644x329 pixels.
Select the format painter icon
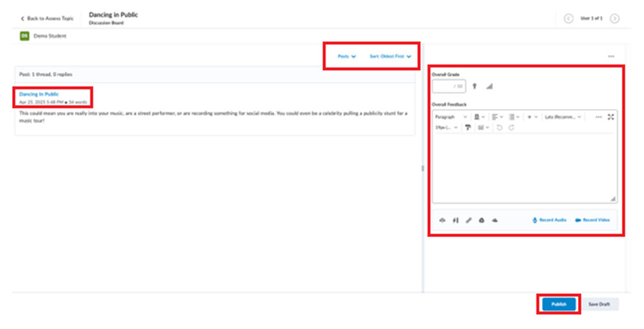(468, 128)
